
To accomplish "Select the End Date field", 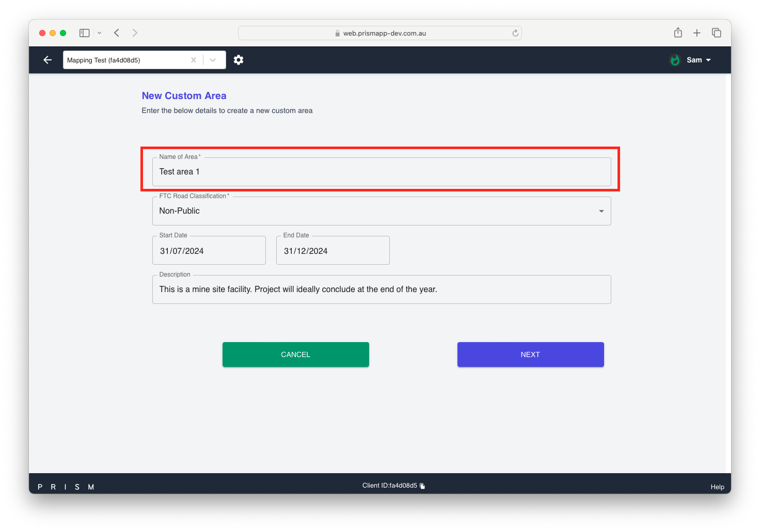I will tap(332, 251).
